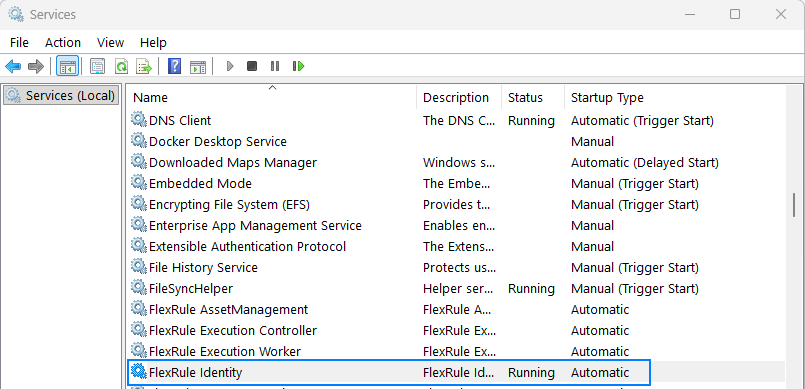Screen dimensions: 805x389
Task: Click the forward arrow toolbar icon
Action: [x=36, y=66]
